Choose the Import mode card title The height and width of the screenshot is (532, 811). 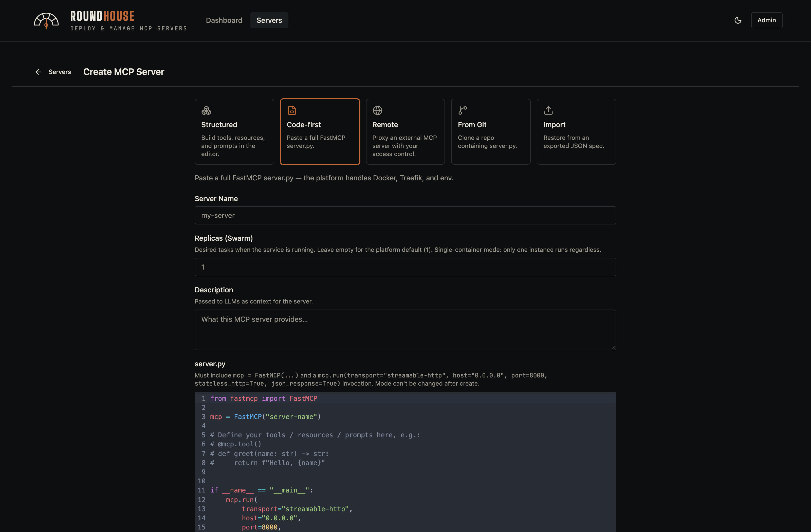click(554, 125)
